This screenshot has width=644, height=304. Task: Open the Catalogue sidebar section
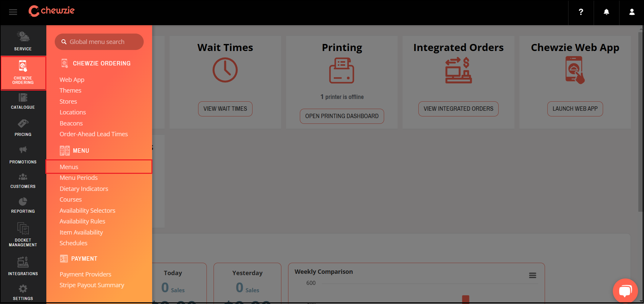(23, 102)
